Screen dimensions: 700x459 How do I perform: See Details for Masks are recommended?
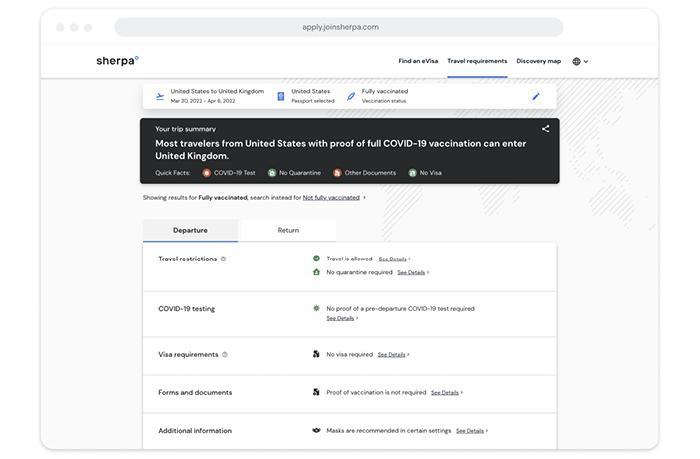click(x=470, y=431)
